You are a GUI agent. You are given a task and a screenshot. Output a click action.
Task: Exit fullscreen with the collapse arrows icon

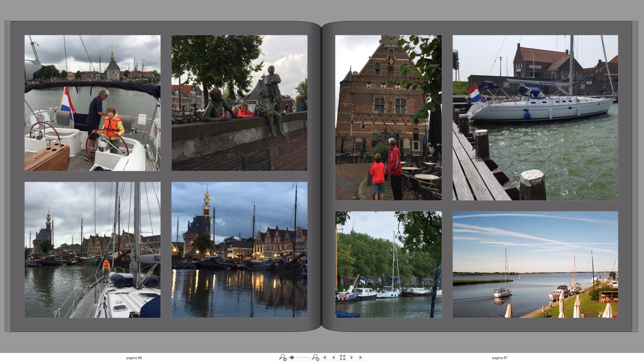pos(342,357)
